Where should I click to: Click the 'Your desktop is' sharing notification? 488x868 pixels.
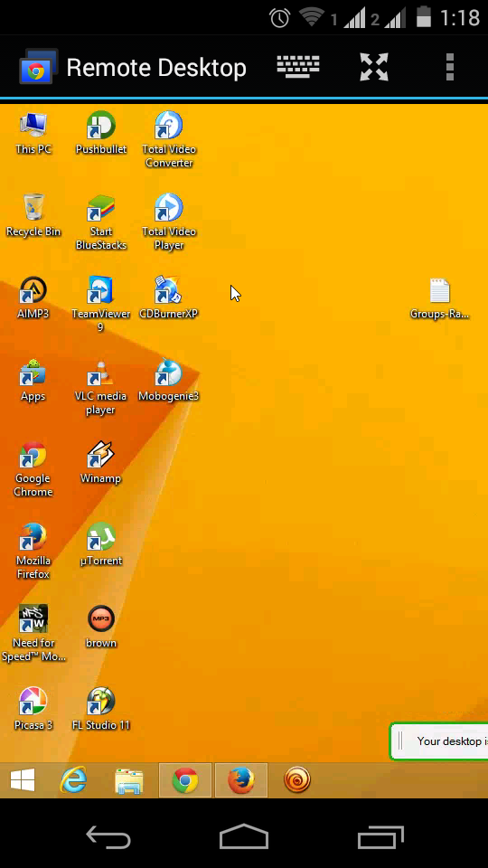[x=439, y=741]
